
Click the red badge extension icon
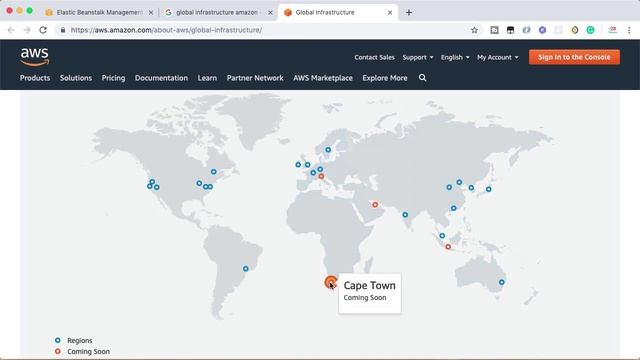(612, 29)
